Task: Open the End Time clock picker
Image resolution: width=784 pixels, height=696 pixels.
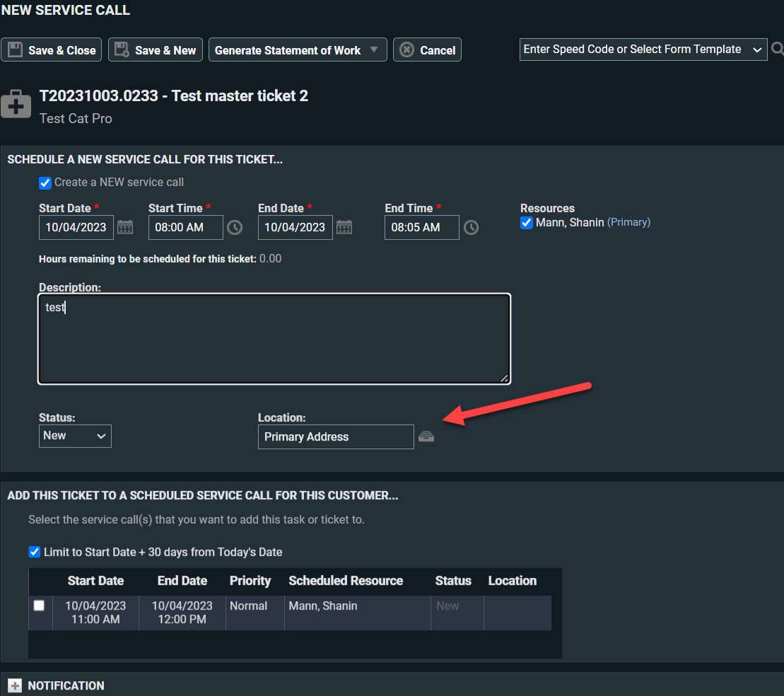Action: [471, 228]
